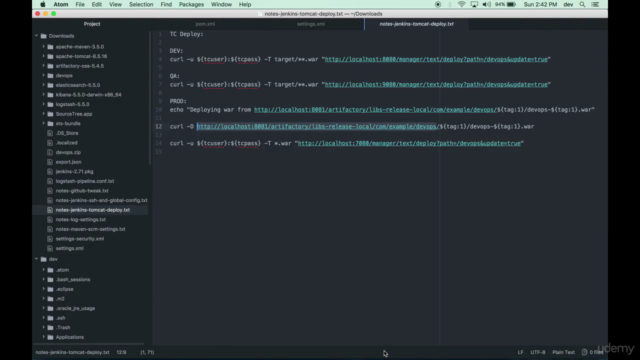Image resolution: width=640 pixels, height=360 pixels.
Task: Click the export.json file icon
Action: [50, 162]
